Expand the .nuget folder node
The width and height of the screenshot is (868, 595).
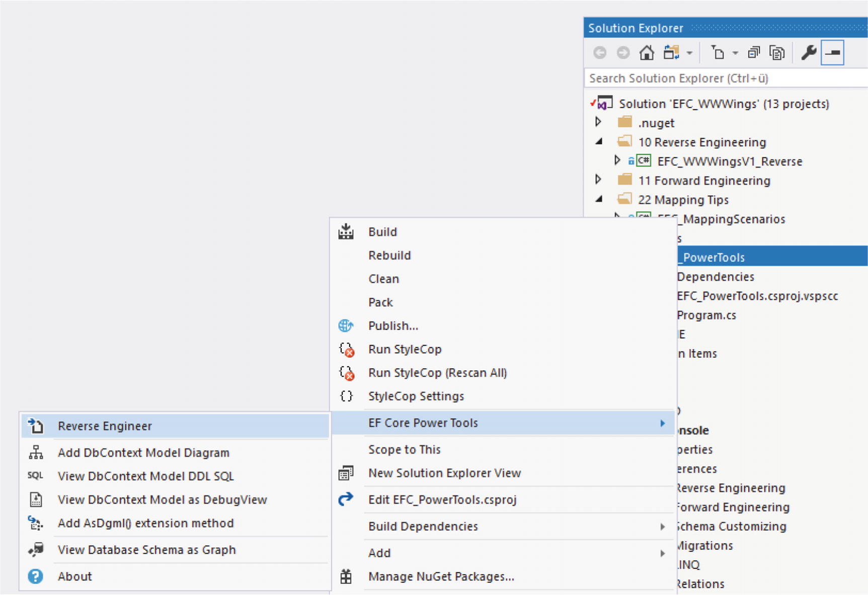[x=598, y=122]
